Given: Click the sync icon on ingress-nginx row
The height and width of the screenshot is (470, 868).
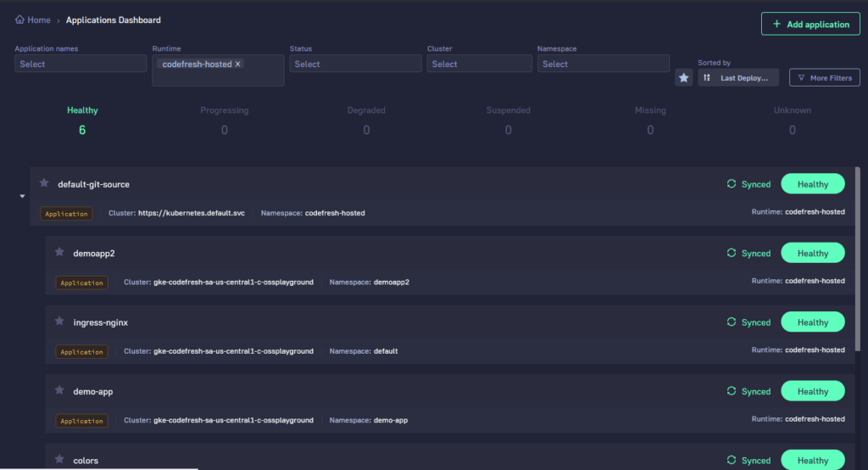Looking at the screenshot, I should point(732,322).
